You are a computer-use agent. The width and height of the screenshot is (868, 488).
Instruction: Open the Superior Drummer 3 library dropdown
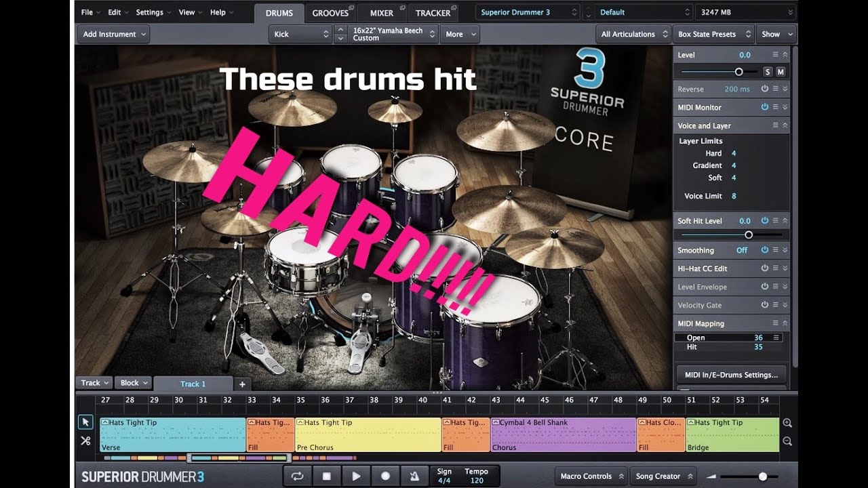(528, 12)
